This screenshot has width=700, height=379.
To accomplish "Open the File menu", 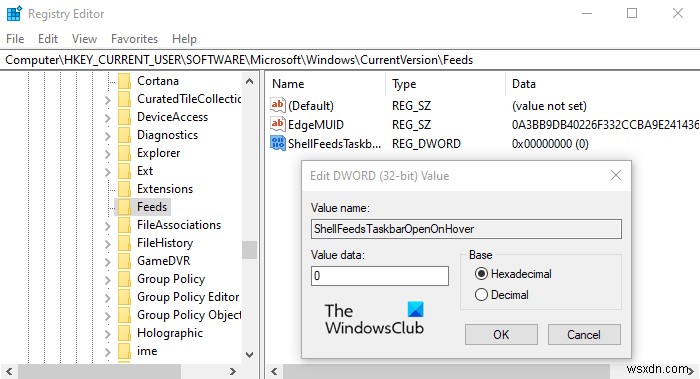I will (x=15, y=39).
